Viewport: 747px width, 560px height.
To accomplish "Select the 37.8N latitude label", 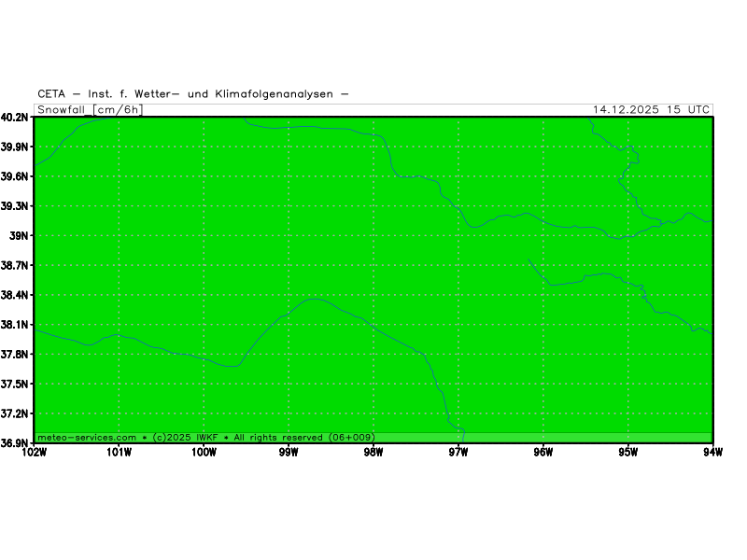I will (15, 355).
